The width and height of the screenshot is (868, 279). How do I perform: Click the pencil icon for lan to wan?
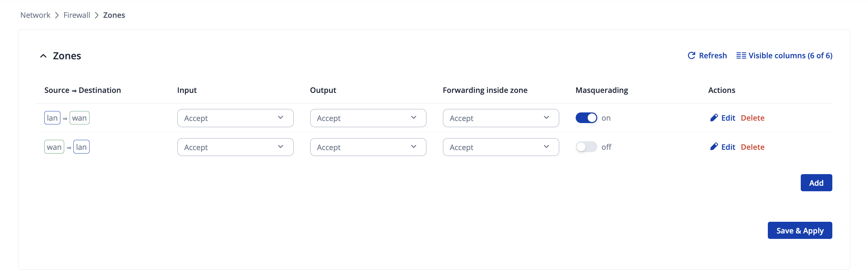tap(714, 118)
